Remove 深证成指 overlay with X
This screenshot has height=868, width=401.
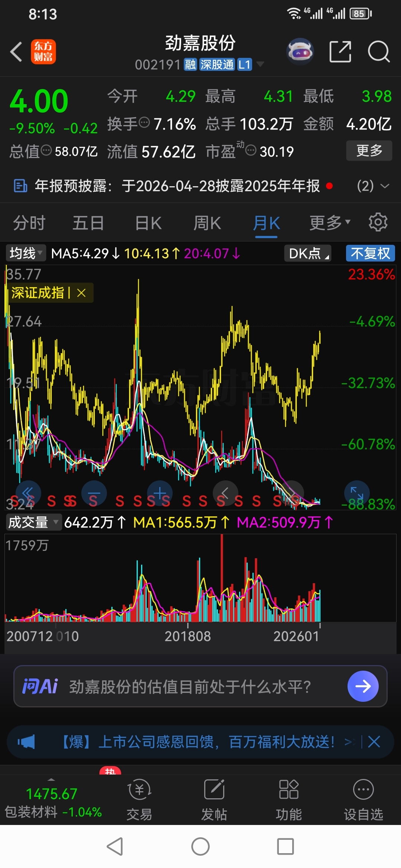[x=81, y=293]
